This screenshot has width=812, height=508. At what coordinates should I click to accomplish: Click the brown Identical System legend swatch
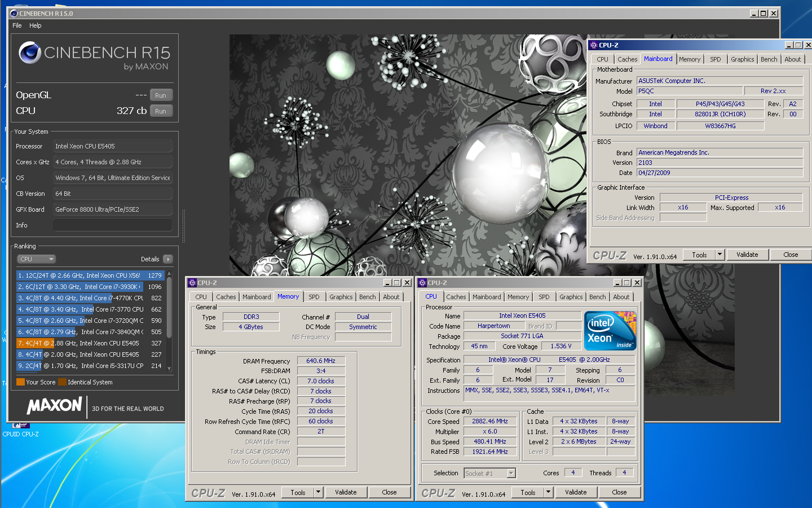(62, 382)
